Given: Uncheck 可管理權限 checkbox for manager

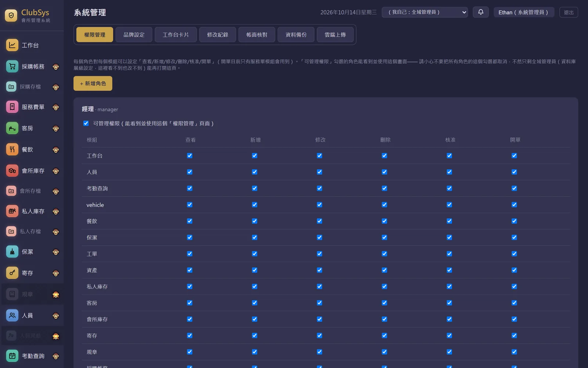Looking at the screenshot, I should point(86,123).
